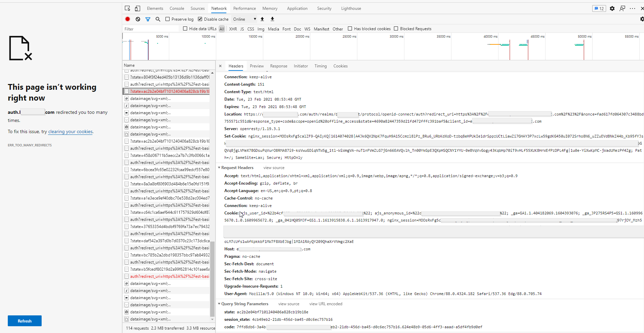This screenshot has height=333, width=644.
Task: Collapse the Request Headers section
Action: 219,167
